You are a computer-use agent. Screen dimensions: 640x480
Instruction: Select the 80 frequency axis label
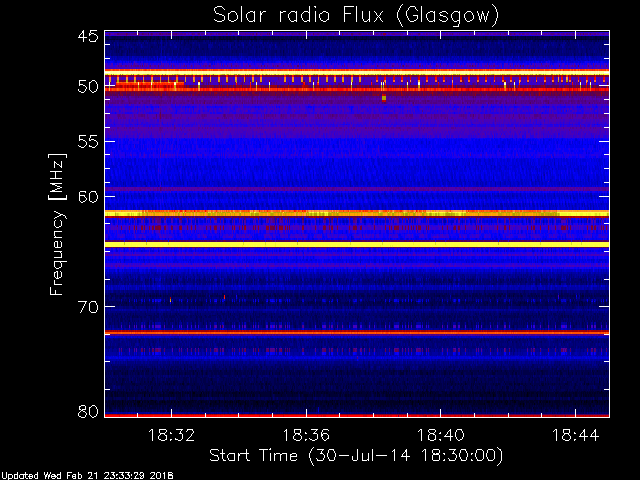coord(88,411)
